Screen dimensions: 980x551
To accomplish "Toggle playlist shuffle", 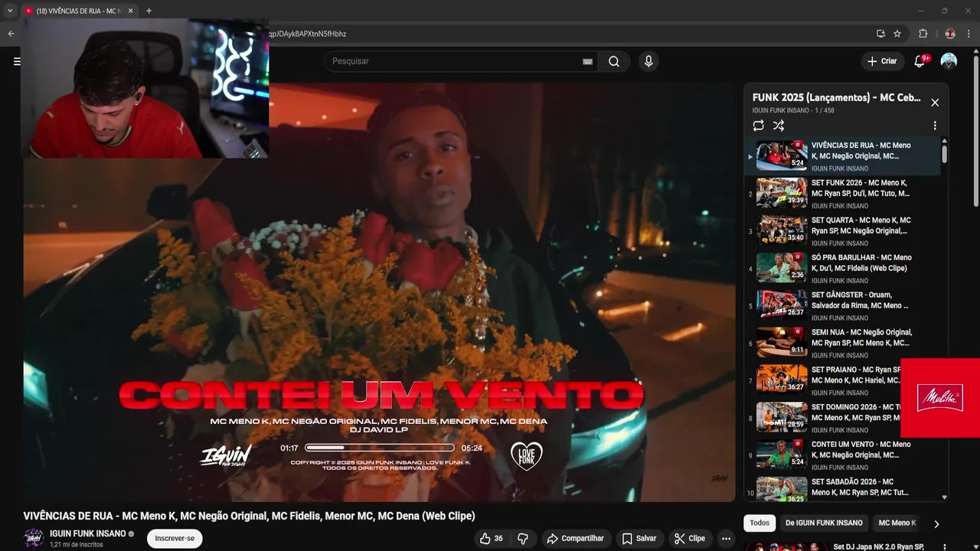I will 779,126.
